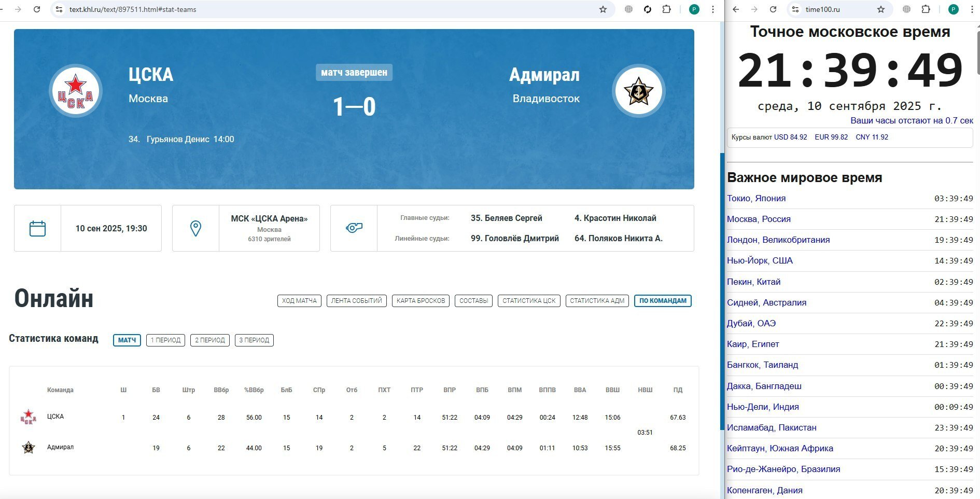Click the KHL page address bar URL
The width and height of the screenshot is (980, 499).
(x=133, y=9)
